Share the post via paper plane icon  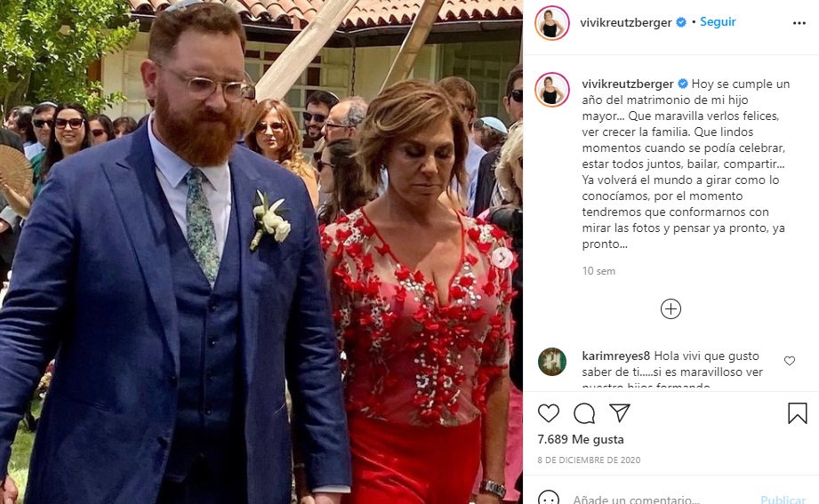pos(620,413)
